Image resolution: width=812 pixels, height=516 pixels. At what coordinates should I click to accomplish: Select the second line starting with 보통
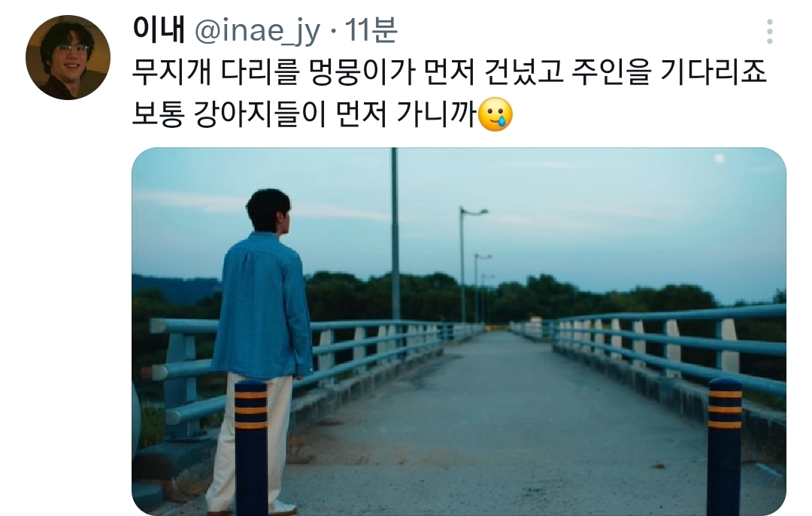tap(323, 114)
